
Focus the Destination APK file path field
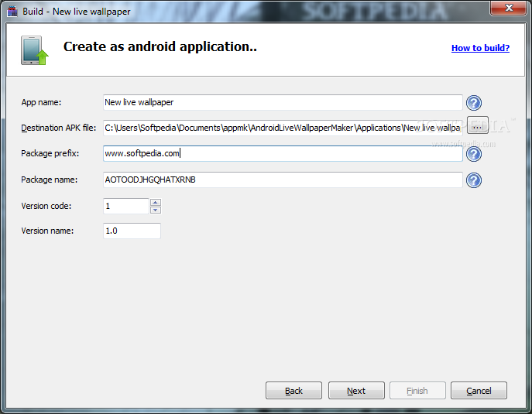pyautogui.click(x=283, y=128)
